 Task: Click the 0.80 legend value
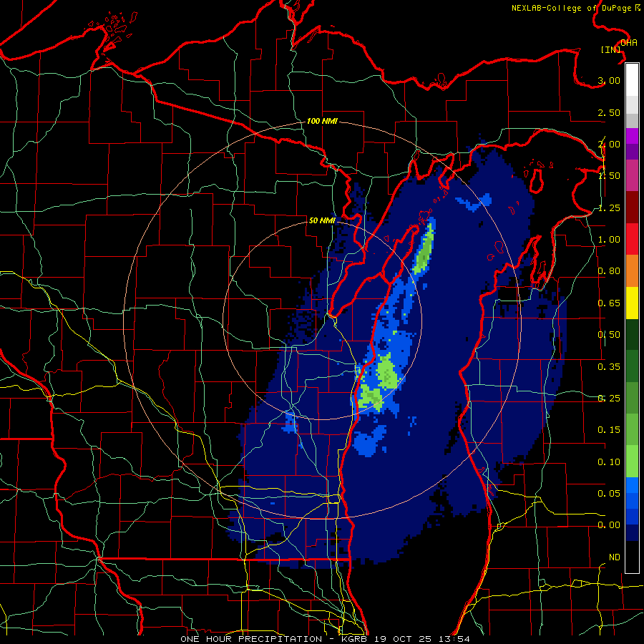[609, 271]
